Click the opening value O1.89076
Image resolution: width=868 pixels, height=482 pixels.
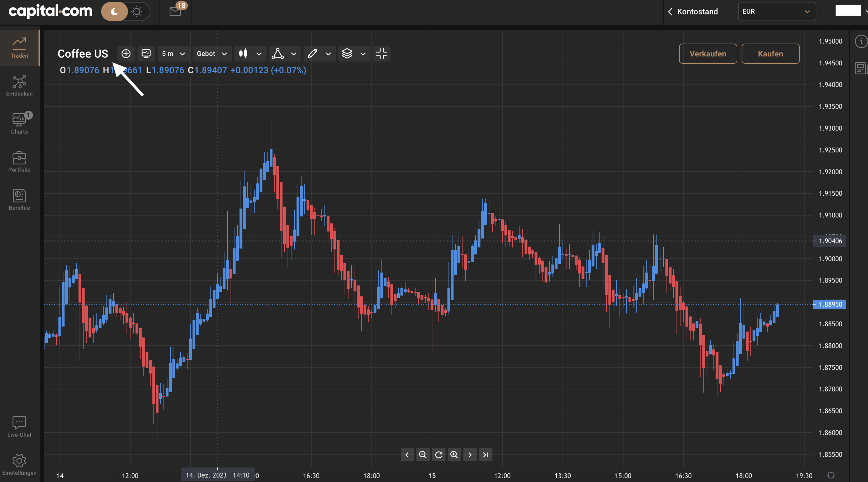80,70
